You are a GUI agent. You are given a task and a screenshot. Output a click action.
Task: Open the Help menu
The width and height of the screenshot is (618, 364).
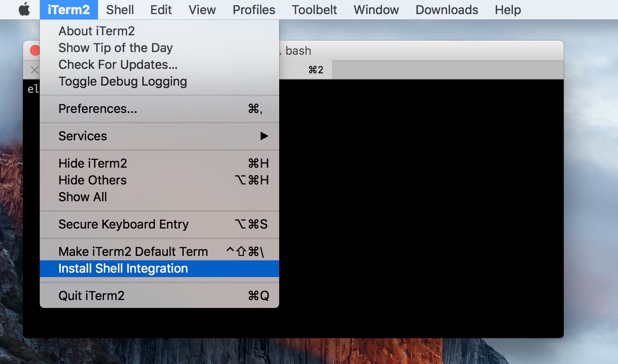[x=508, y=10]
